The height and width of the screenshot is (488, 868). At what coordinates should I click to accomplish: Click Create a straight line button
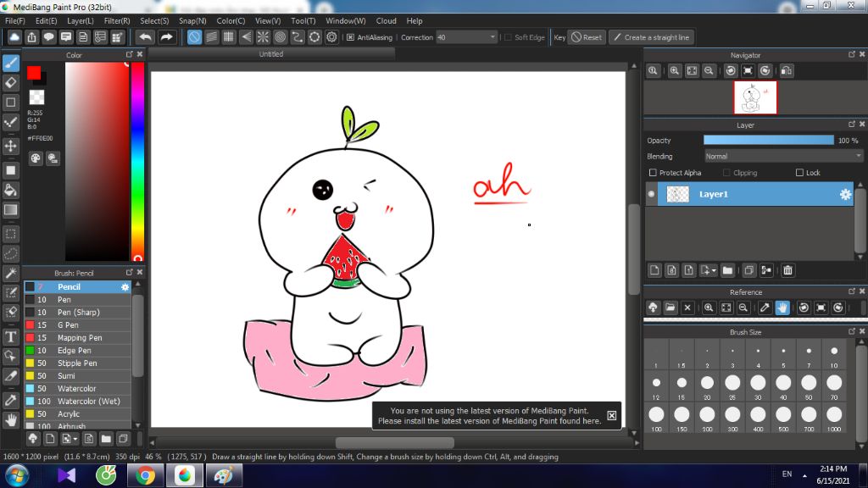click(652, 37)
